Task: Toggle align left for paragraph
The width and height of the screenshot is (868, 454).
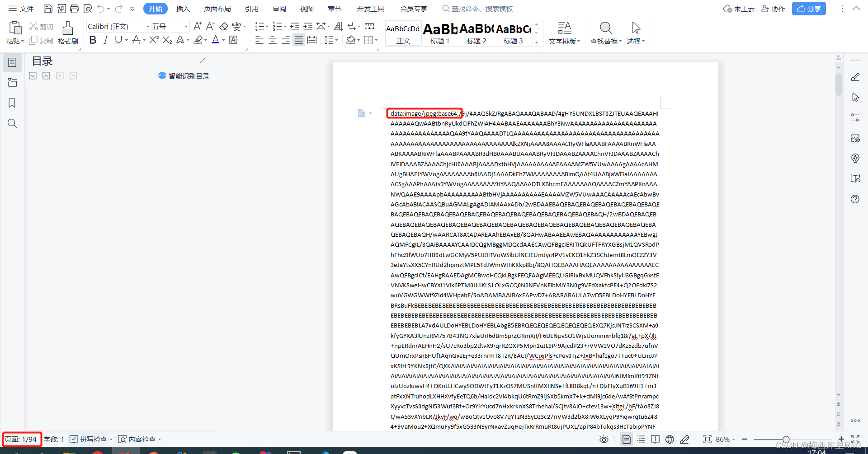Action: tap(259, 40)
